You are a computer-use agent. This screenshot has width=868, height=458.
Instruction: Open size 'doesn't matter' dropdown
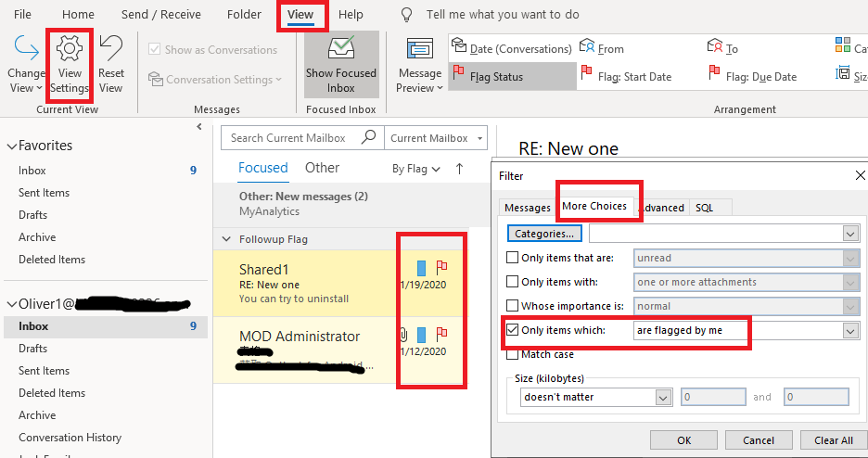[663, 397]
